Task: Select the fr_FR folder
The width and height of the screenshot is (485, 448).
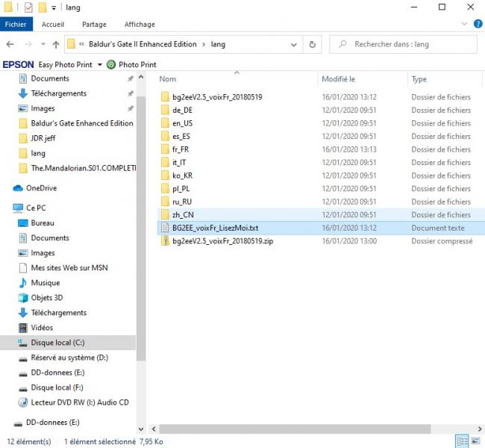Action: [x=181, y=149]
